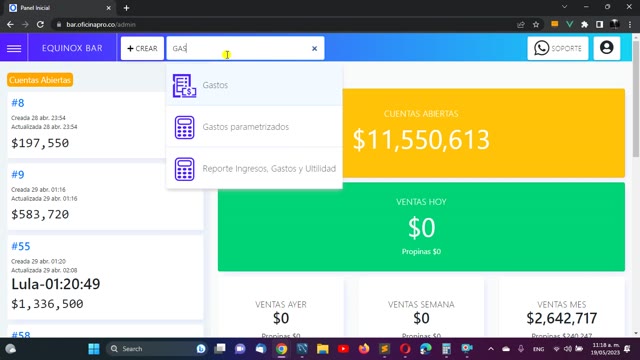Reload the page in the browser
This screenshot has width=640, height=360.
click(40, 24)
